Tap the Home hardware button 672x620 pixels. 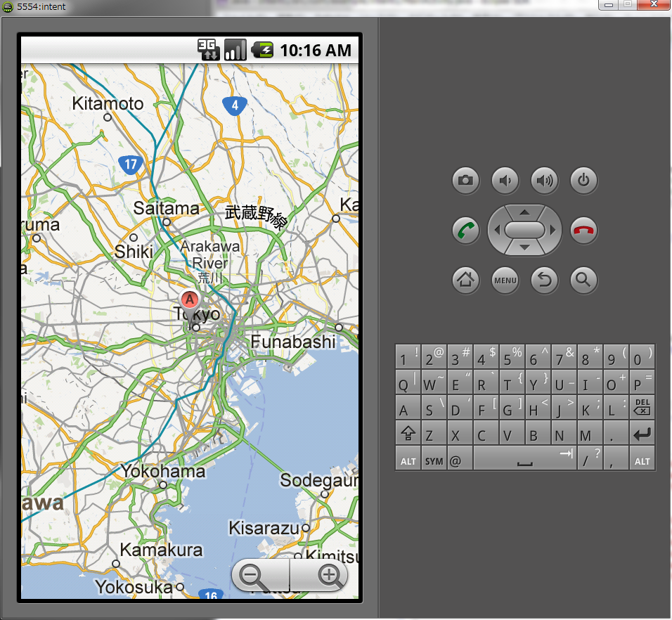pyautogui.click(x=465, y=280)
